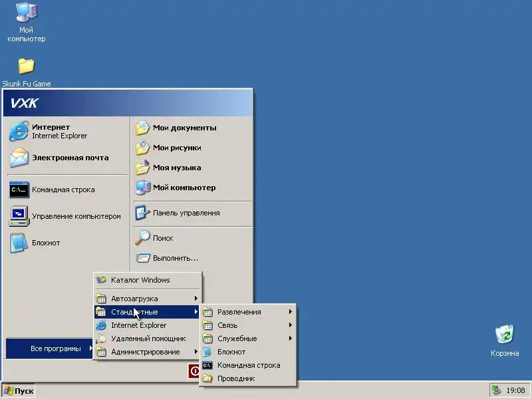Image resolution: width=532 pixels, height=399 pixels.
Task: Expand the Связь submenu arrow
Action: coord(291,325)
